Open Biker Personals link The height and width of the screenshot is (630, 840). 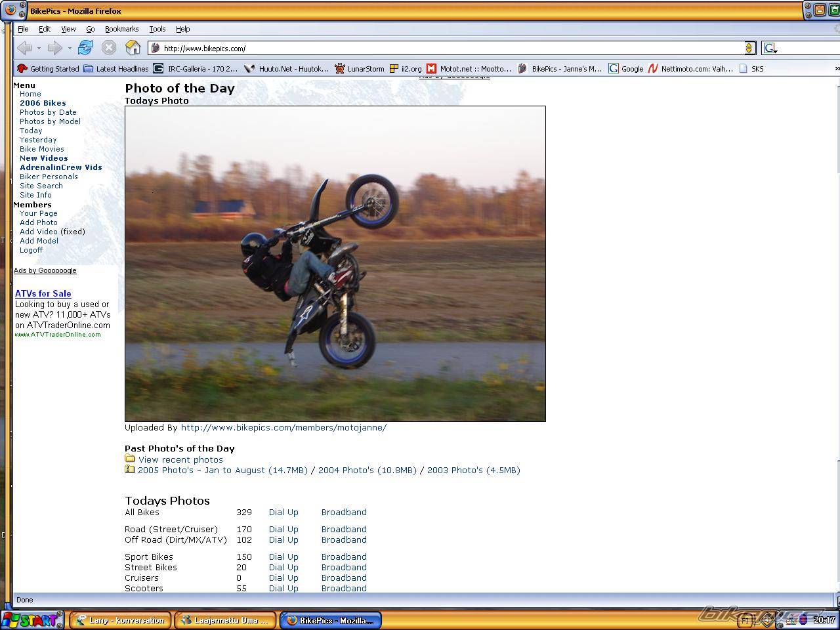[x=49, y=177]
